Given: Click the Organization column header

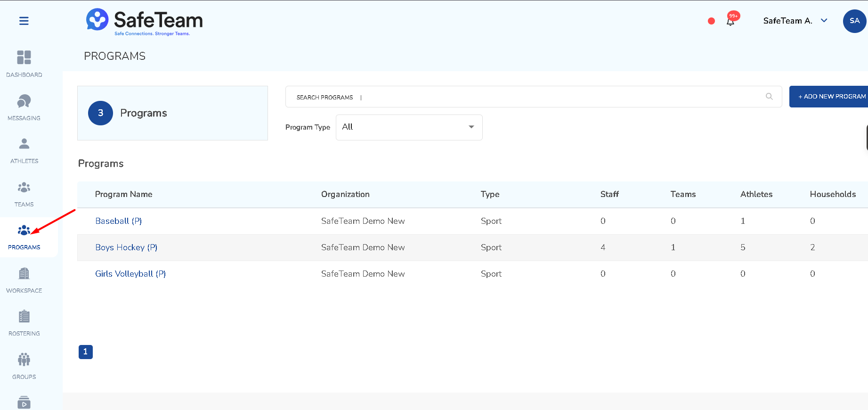Looking at the screenshot, I should coord(345,194).
